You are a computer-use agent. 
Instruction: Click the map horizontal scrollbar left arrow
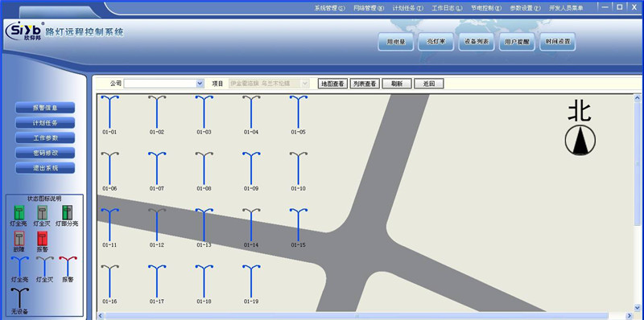click(x=100, y=315)
